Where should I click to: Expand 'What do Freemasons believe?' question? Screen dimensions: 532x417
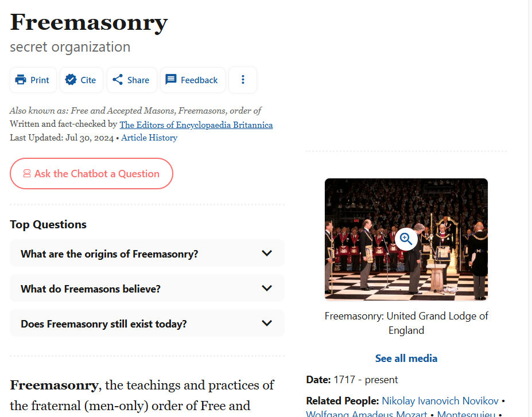coord(147,288)
